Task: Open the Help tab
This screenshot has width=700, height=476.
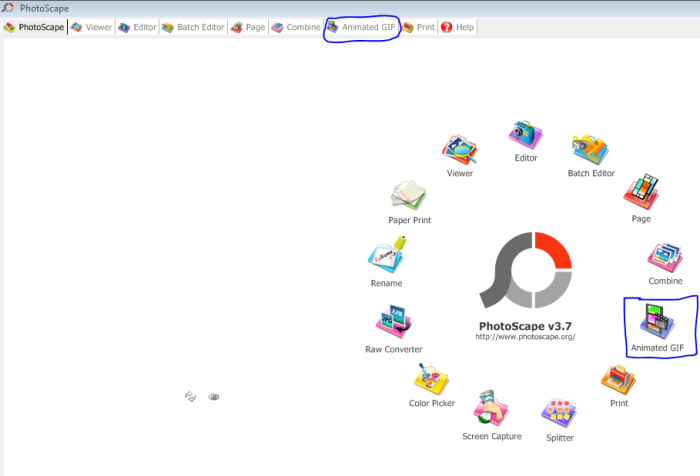Action: (x=458, y=27)
